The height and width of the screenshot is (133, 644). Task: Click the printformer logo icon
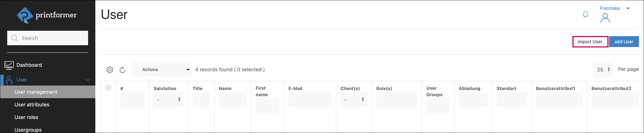pos(25,15)
